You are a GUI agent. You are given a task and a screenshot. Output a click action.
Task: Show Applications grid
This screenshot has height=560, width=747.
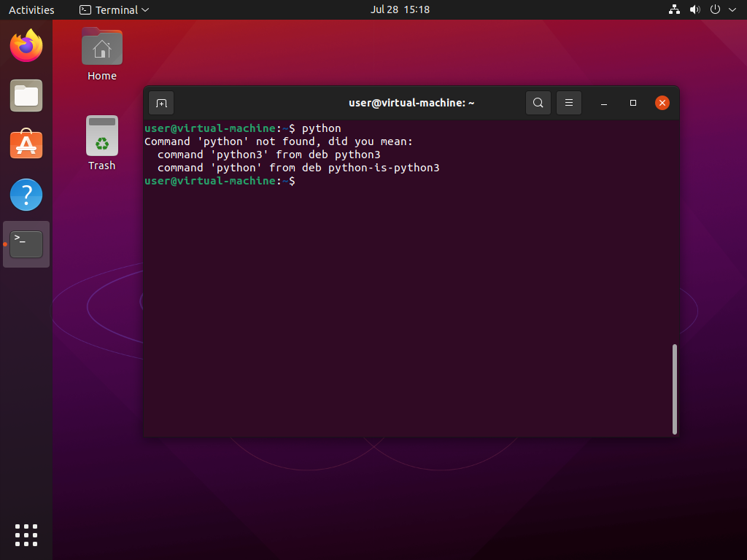point(26,534)
